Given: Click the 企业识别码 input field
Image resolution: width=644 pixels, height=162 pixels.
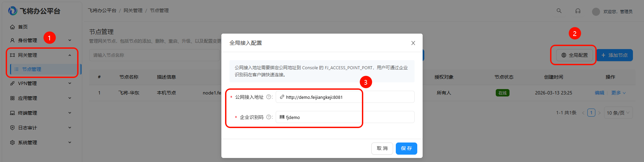Looking at the screenshot, I should [x=345, y=117].
